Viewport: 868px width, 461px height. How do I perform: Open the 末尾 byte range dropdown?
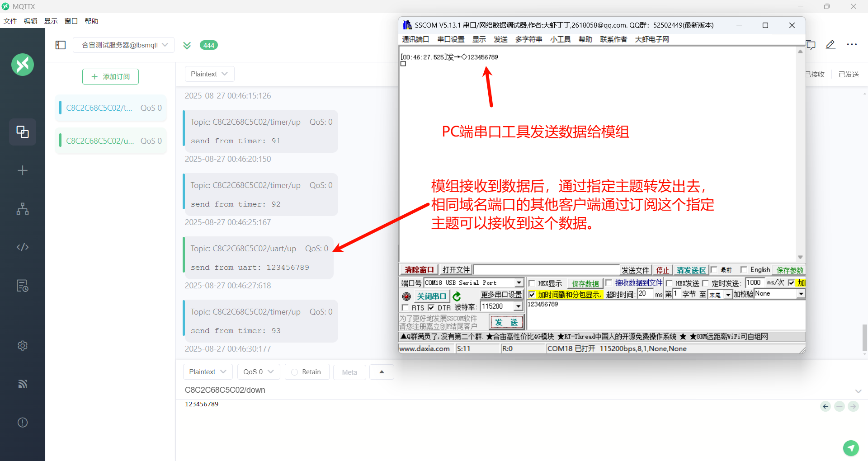pos(728,295)
